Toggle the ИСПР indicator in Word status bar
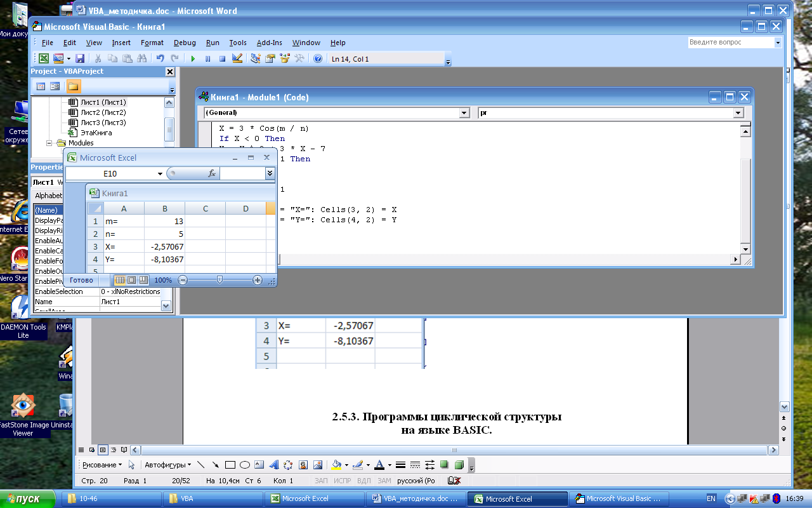Viewport: 812px width, 508px height. point(343,481)
